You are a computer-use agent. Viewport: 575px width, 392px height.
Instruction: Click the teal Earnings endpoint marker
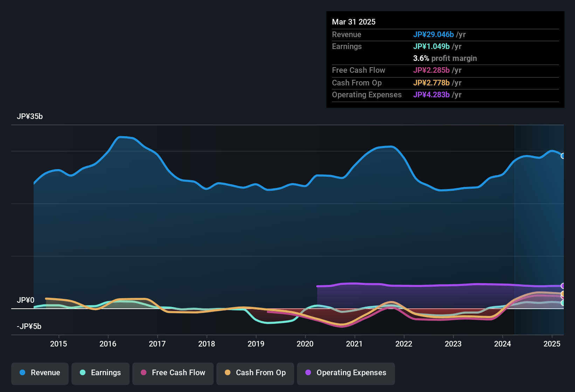pyautogui.click(x=563, y=303)
